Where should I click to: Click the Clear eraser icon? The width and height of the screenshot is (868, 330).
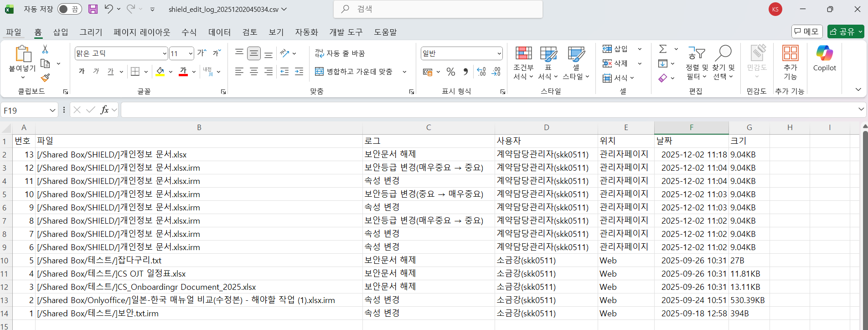click(x=663, y=78)
